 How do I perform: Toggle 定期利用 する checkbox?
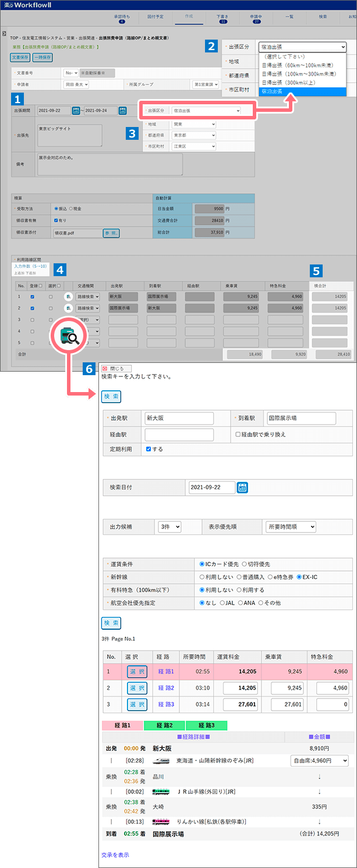149,449
